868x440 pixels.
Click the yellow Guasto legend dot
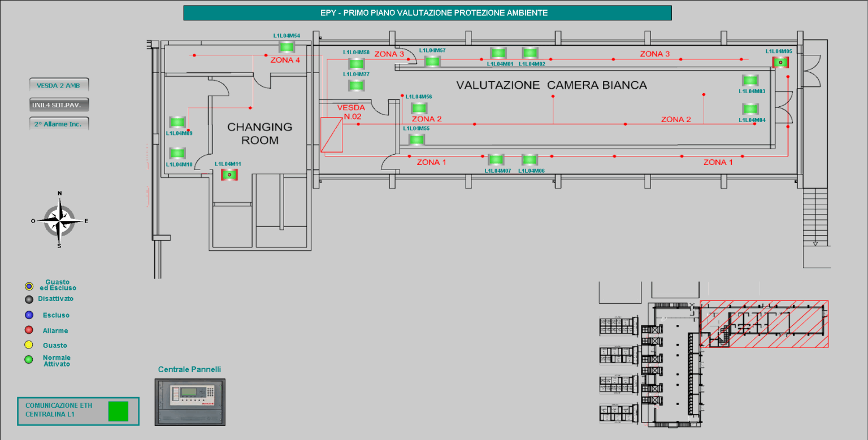point(29,345)
